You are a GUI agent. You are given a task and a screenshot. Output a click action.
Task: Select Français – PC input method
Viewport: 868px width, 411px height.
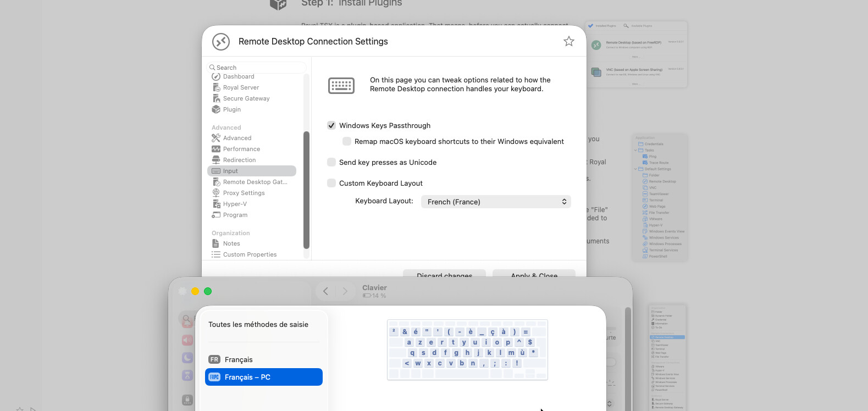263,377
